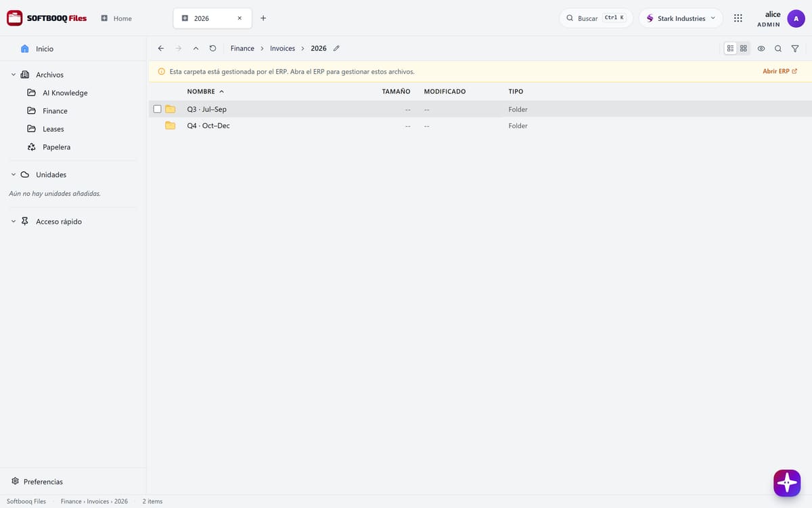Open the apps grid launcher
The image size is (812, 508).
point(738,18)
